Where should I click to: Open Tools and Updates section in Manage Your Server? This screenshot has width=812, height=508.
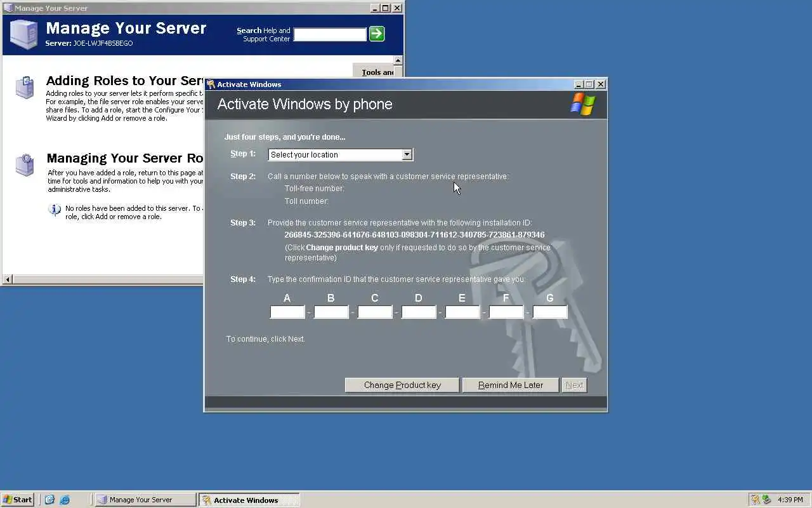(x=377, y=72)
